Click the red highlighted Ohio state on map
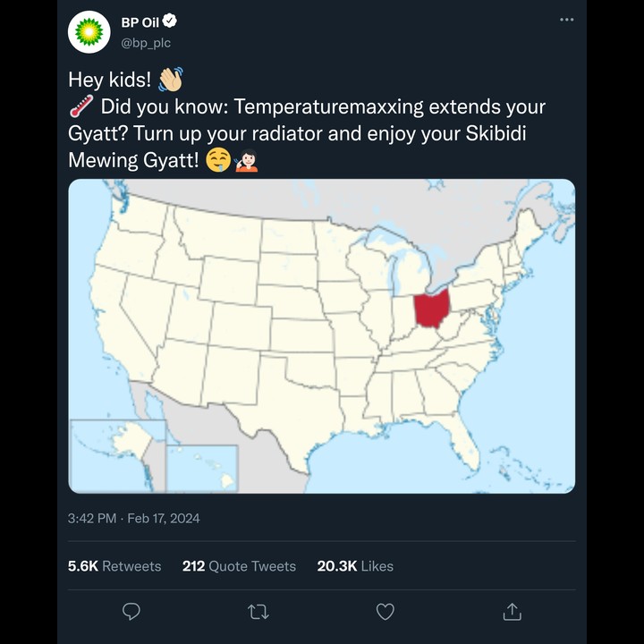The image size is (644, 644). point(431,309)
